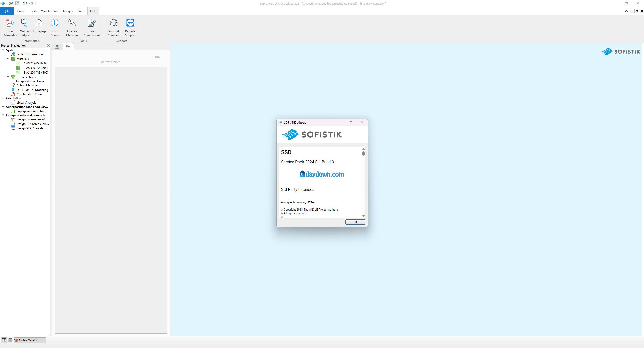Collapse the Materials tree node
Screen dimensions: 644x348
[8, 59]
